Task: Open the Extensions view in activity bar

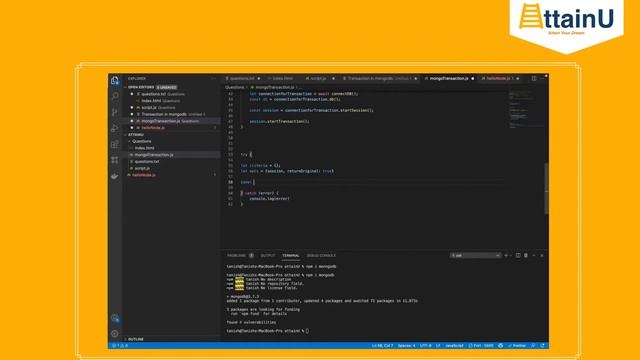Action: pyautogui.click(x=115, y=144)
